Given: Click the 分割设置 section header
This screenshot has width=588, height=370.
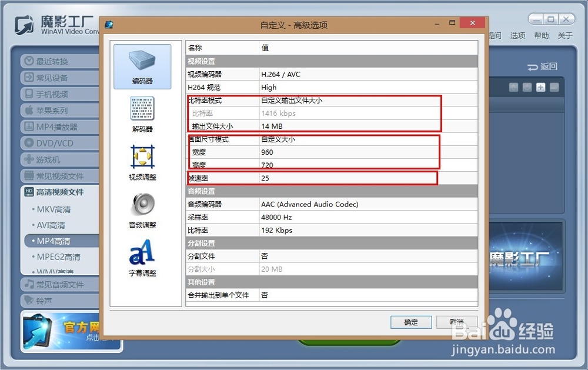Looking at the screenshot, I should pos(332,243).
